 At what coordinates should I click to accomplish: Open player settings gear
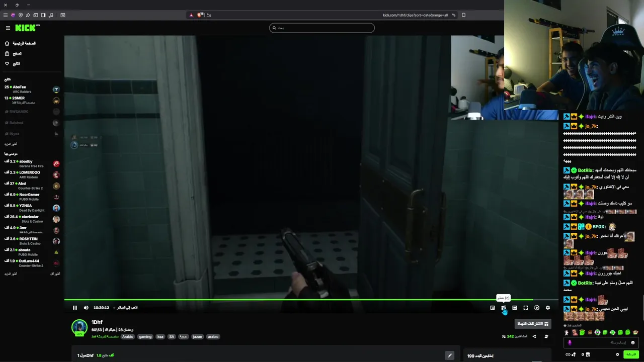(x=548, y=308)
